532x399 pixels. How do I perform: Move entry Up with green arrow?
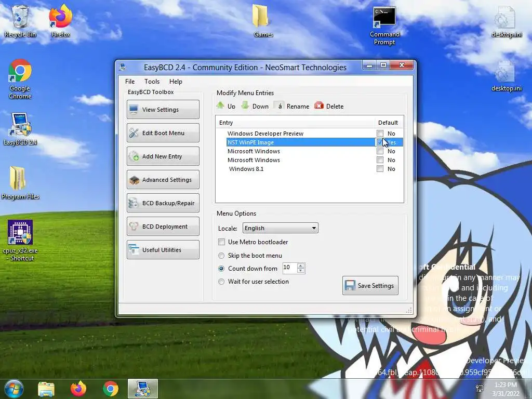(226, 106)
